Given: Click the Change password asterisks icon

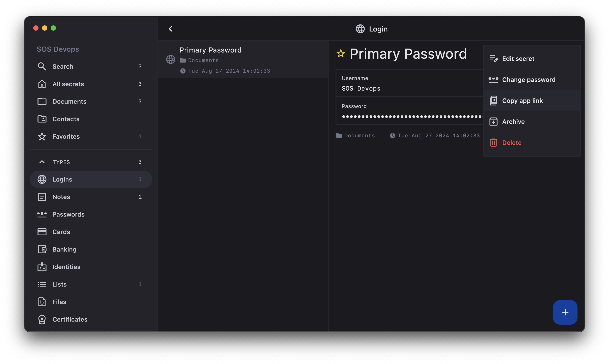Looking at the screenshot, I should pos(493,80).
